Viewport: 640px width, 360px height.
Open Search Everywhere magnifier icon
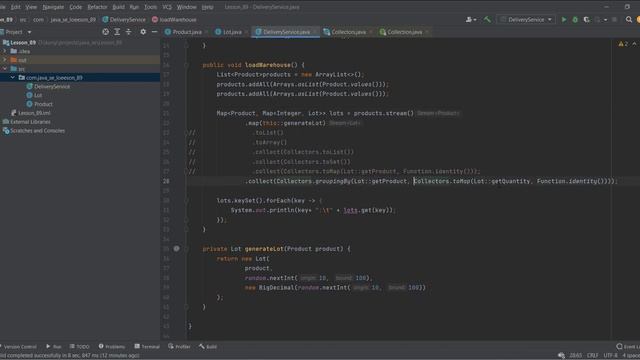click(x=629, y=20)
